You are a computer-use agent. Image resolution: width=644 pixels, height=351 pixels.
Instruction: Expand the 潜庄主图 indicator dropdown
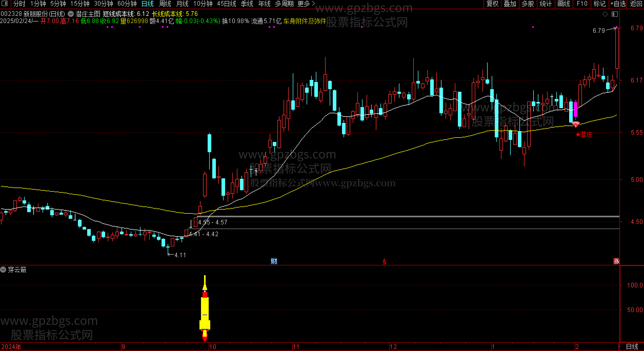point(71,14)
